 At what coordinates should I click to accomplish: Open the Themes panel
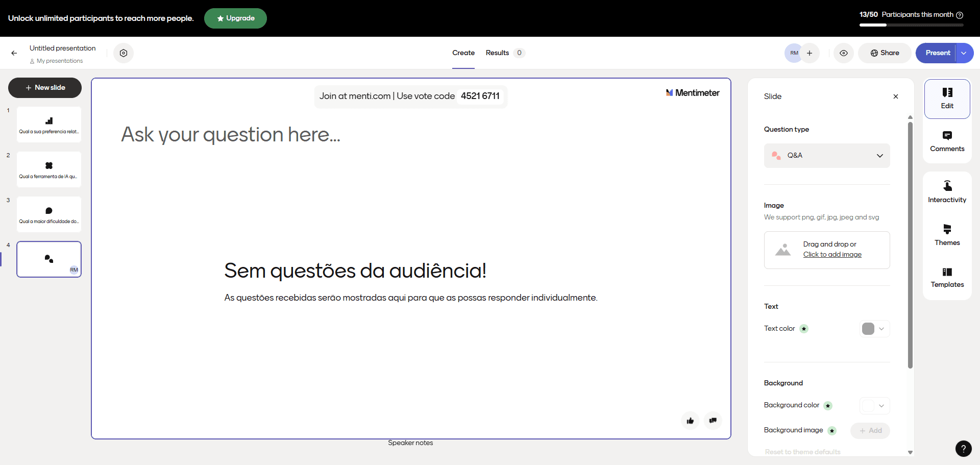947,235
